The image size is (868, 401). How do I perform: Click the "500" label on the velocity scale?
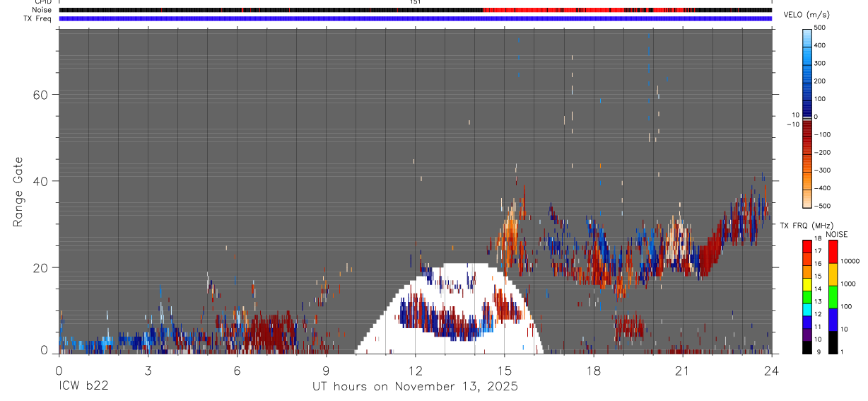coord(820,28)
